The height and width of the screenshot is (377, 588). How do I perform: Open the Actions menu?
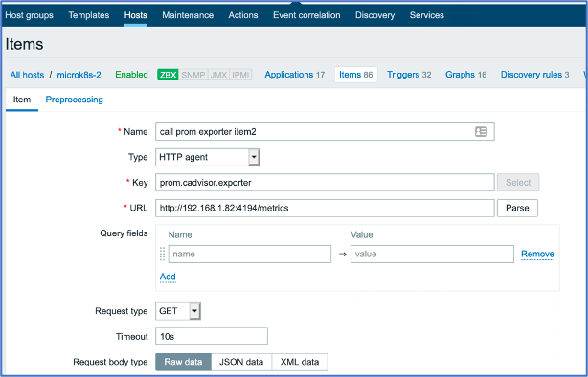point(243,15)
